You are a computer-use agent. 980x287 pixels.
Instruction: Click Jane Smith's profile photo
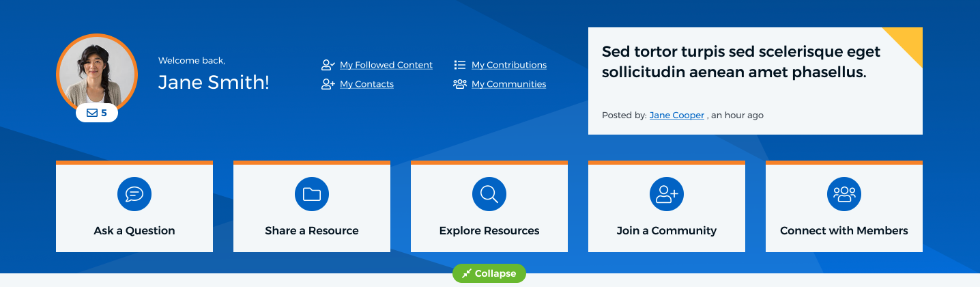click(x=96, y=73)
